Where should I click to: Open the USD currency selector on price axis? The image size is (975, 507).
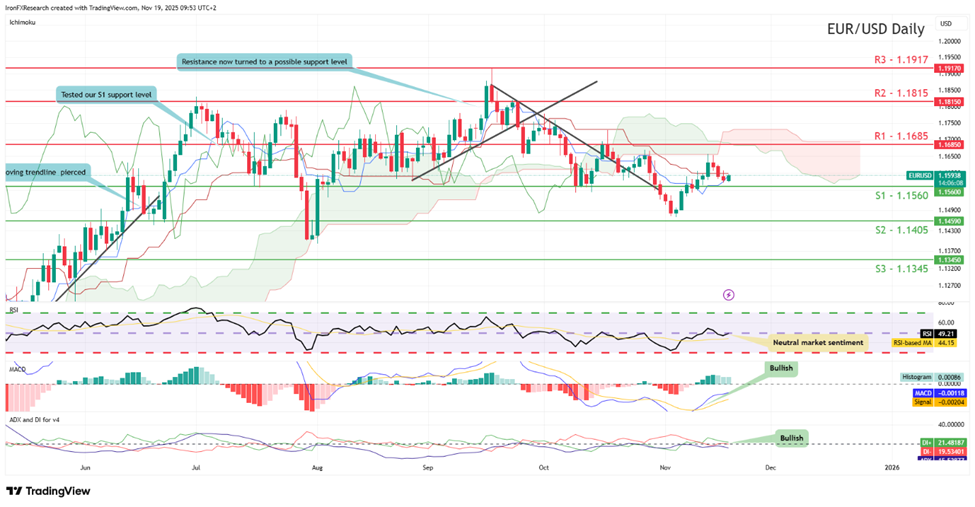945,23
